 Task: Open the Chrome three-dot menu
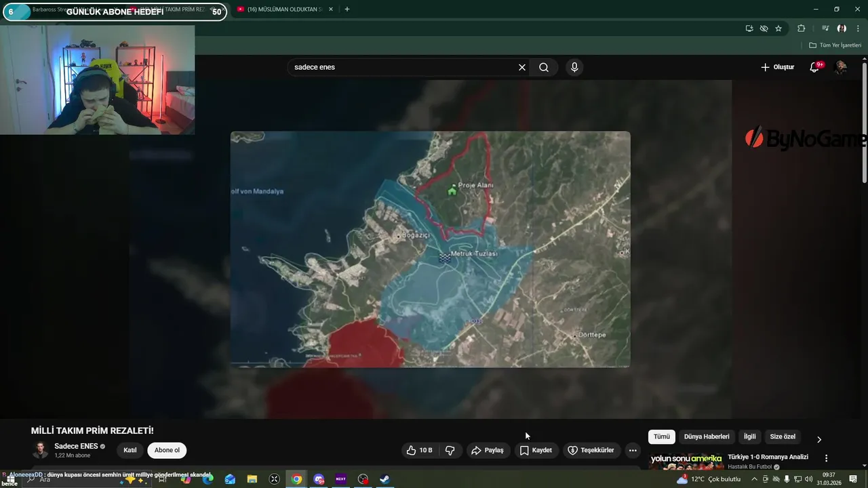click(x=858, y=28)
